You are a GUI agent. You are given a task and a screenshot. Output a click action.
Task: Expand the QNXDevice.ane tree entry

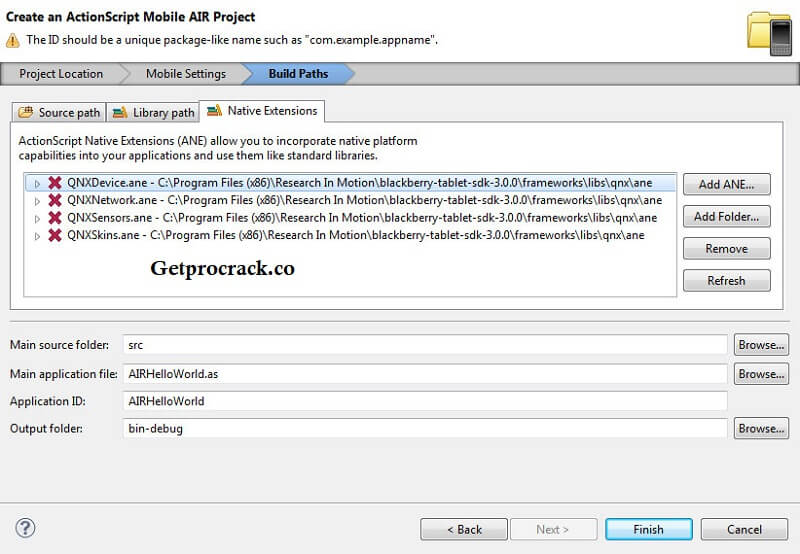(37, 183)
